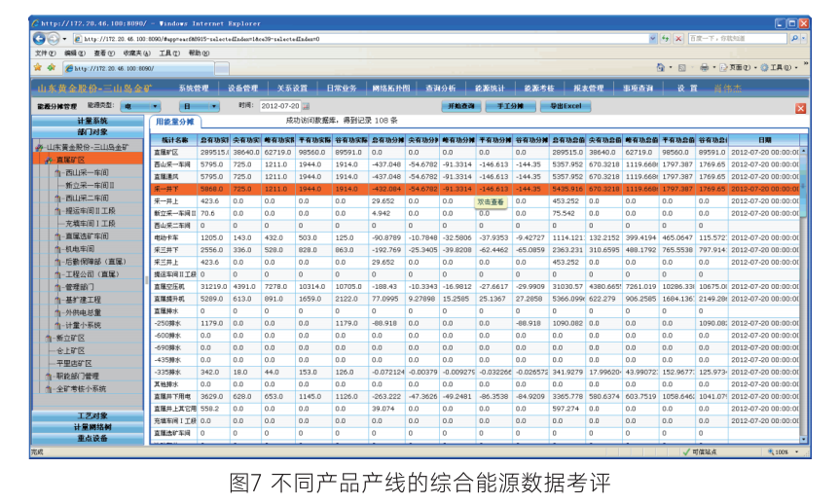The width and height of the screenshot is (840, 504).
Task: Click the add to favorites icon
Action: (x=51, y=68)
